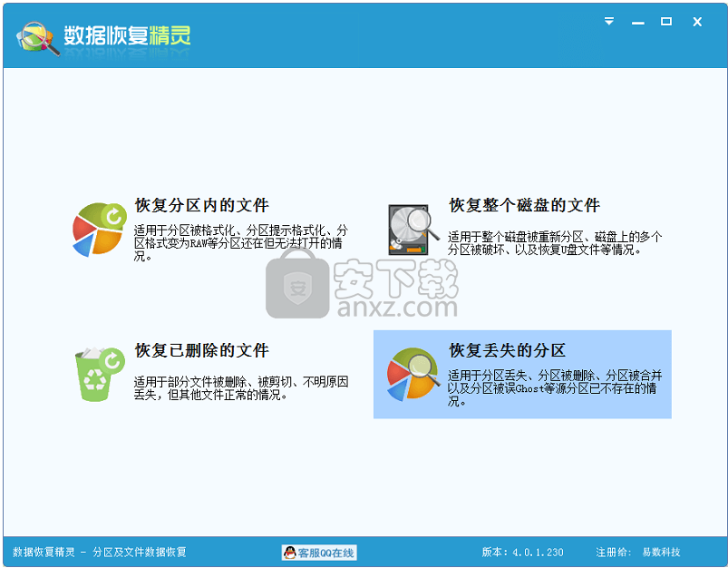Open the title bar dropdown menu arrow

pos(608,22)
